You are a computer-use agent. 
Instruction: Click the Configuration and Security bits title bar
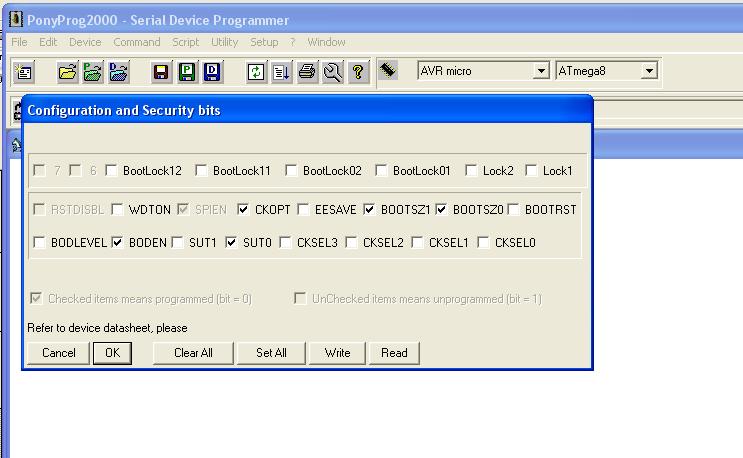307,110
